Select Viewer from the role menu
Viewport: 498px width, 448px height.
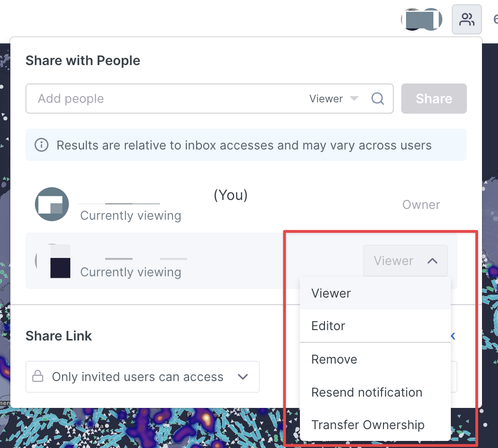click(x=331, y=293)
